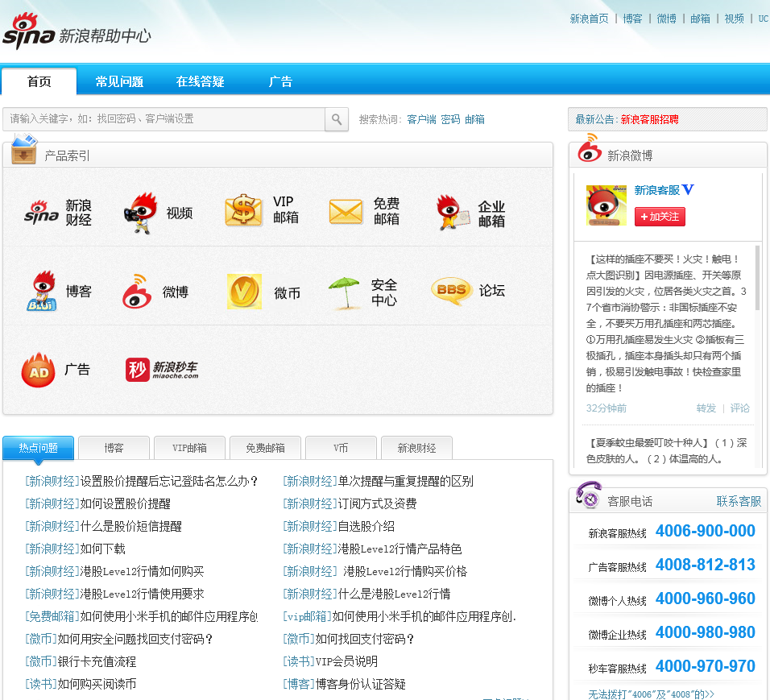This screenshot has width=770, height=700.
Task: Open the 免费邮箱 envelope icon
Action: click(346, 211)
